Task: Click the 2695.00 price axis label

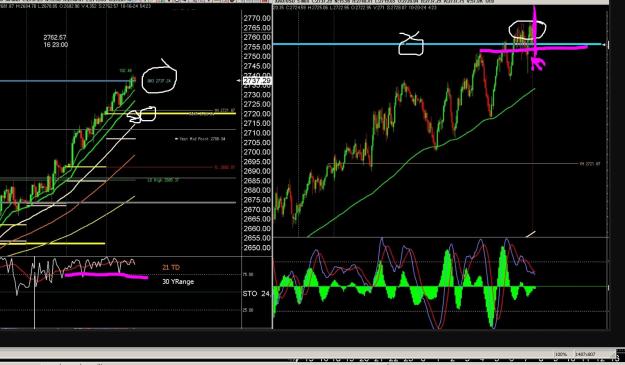Action: (x=257, y=162)
